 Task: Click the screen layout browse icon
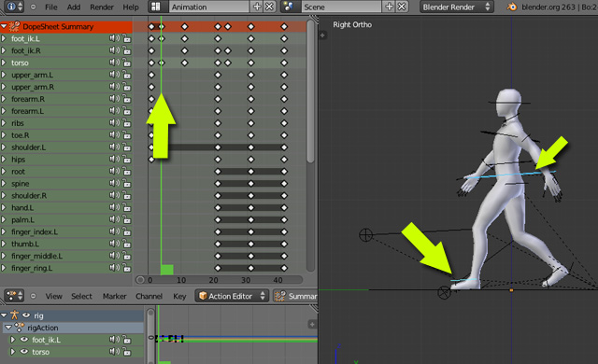coord(155,7)
